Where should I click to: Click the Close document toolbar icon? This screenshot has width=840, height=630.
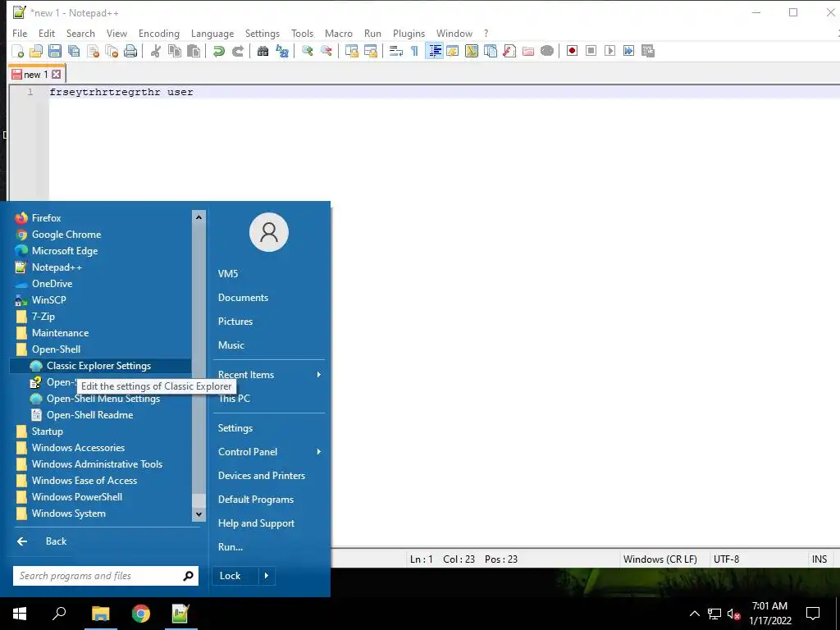pos(94,51)
